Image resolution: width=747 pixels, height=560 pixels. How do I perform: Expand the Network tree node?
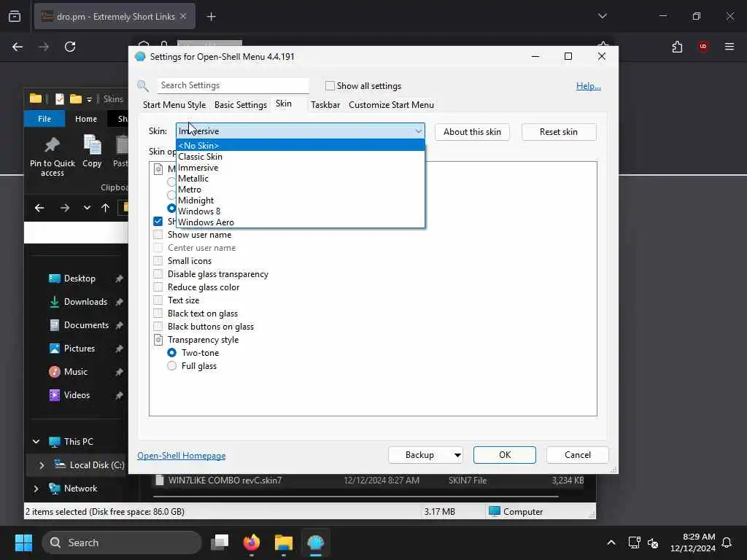pos(36,489)
